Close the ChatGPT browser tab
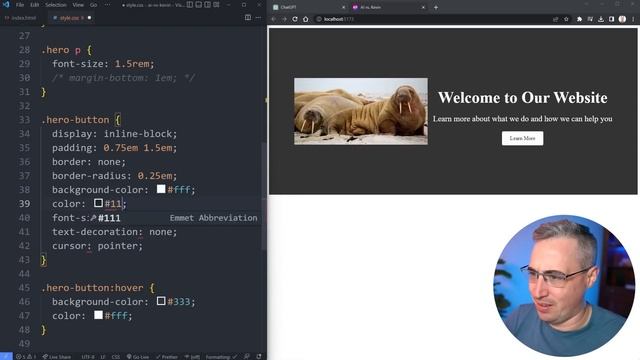640x360 pixels. pos(343,7)
